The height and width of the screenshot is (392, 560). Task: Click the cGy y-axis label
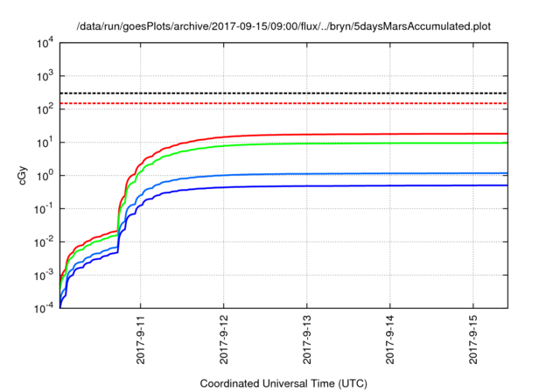click(22, 176)
